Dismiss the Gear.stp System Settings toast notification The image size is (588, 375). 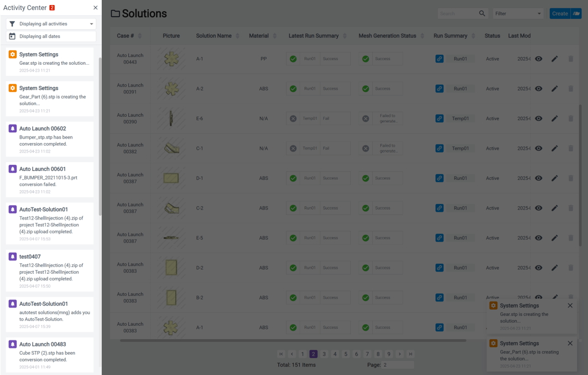click(x=570, y=305)
